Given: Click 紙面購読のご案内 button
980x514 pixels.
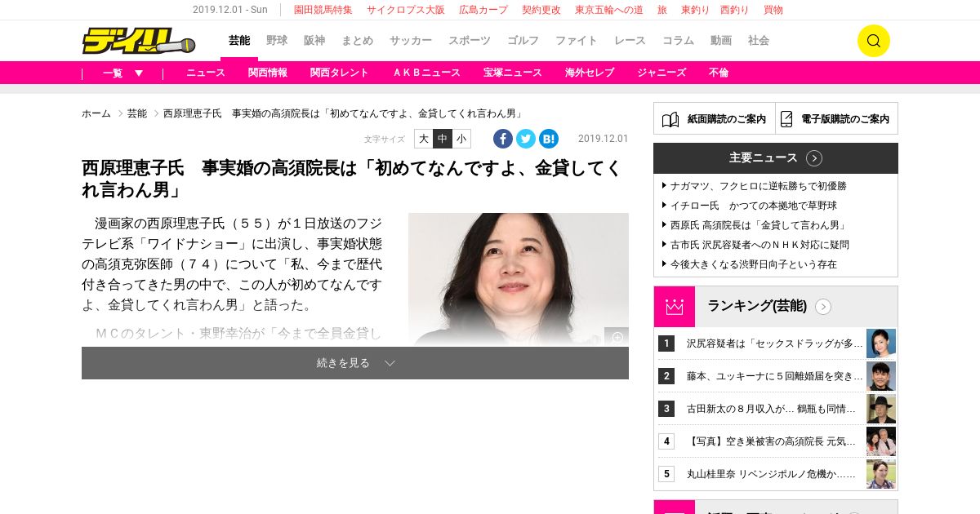Looking at the screenshot, I should pos(715,119).
